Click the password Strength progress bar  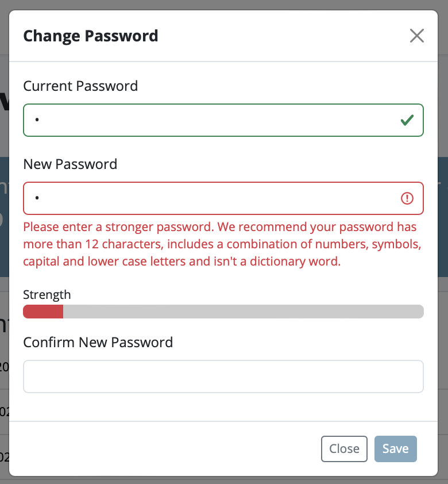(x=223, y=312)
